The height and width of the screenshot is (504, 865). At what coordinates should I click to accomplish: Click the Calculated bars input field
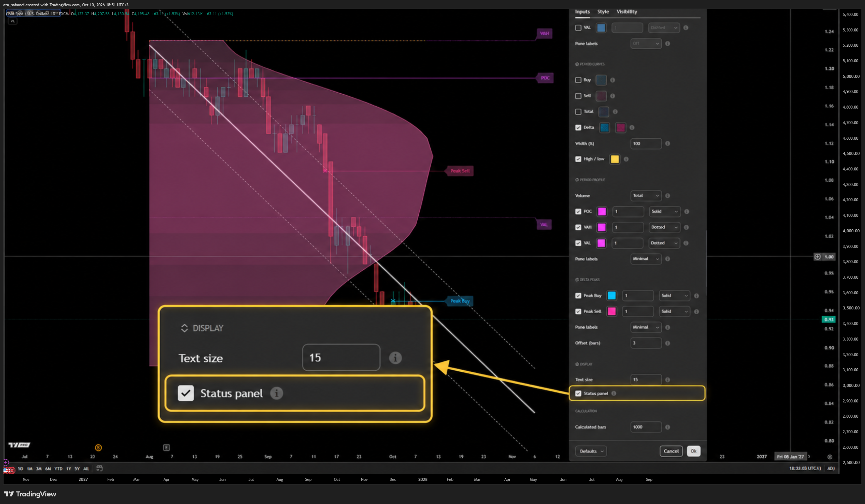coord(646,427)
